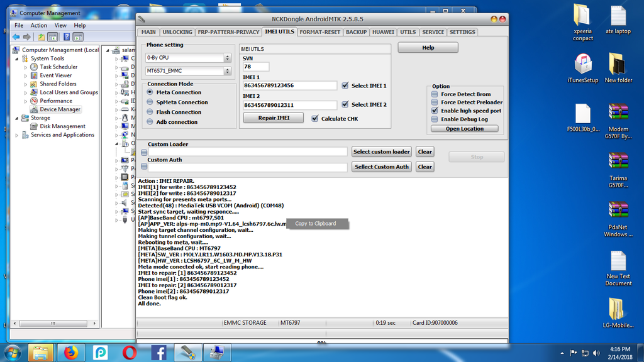The image size is (644, 362).
Task: Open Facebook shortcut in taskbar
Action: 159,353
